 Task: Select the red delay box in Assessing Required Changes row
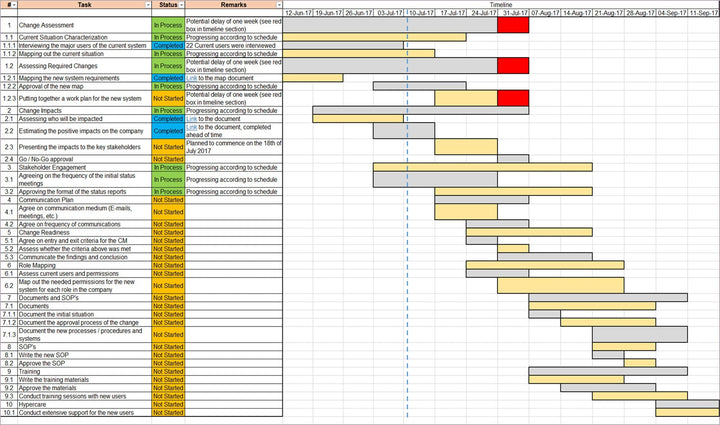513,65
